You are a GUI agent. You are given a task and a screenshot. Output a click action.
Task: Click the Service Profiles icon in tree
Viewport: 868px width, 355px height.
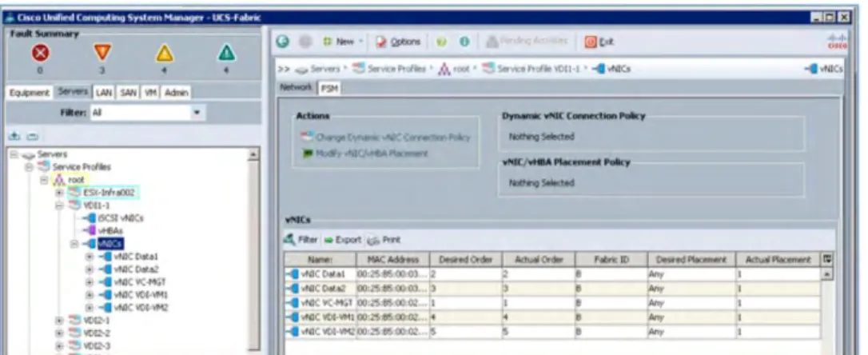42,166
